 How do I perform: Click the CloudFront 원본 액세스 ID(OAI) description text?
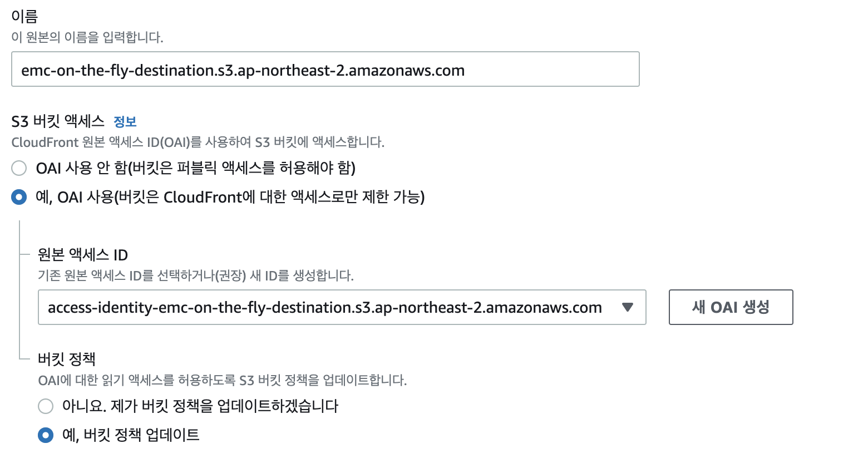tap(198, 142)
